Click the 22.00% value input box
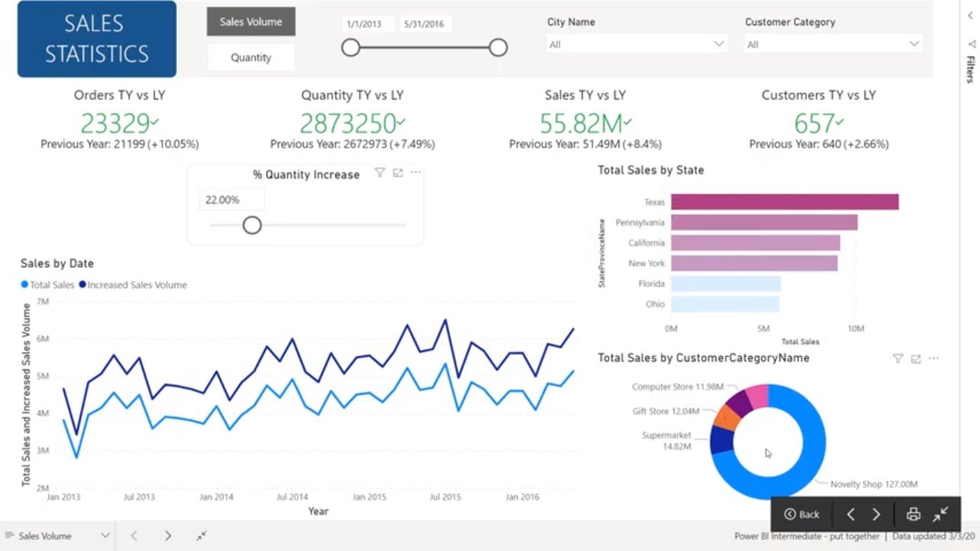980x551 pixels. (232, 200)
